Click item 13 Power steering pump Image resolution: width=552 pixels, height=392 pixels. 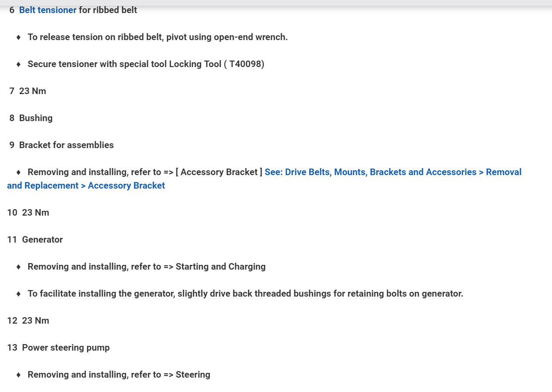coord(66,348)
